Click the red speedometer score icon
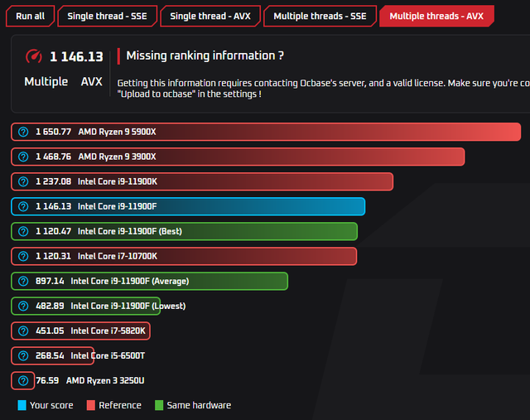 (x=34, y=56)
